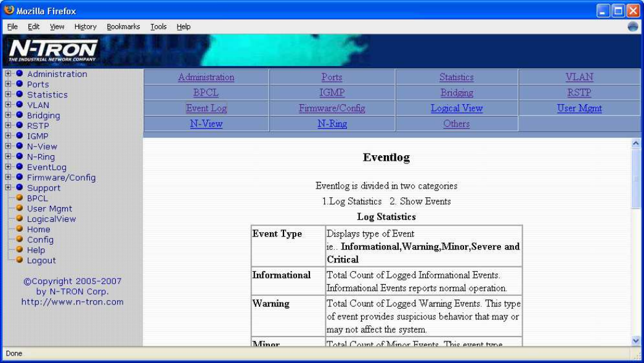Click orange bullet icon beside Help

point(19,249)
